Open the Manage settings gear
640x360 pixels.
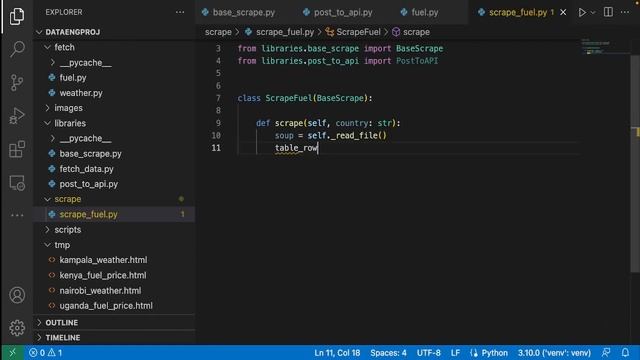point(17,328)
